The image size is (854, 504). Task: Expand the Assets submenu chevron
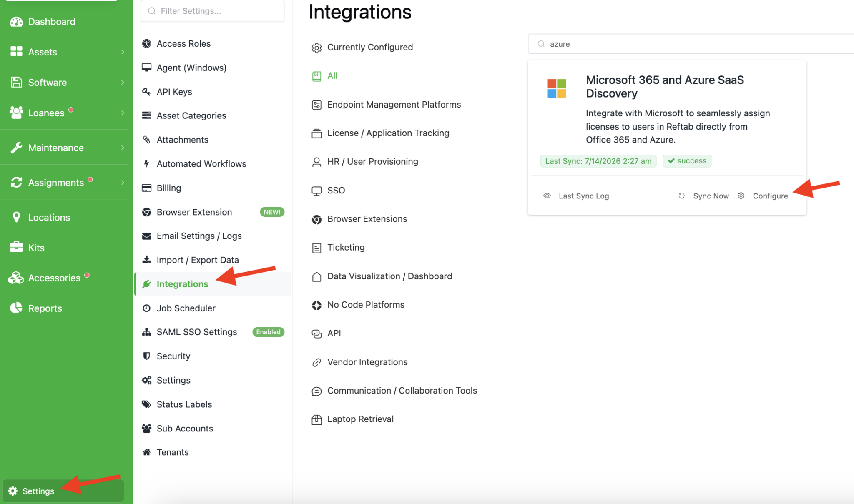[x=123, y=52]
